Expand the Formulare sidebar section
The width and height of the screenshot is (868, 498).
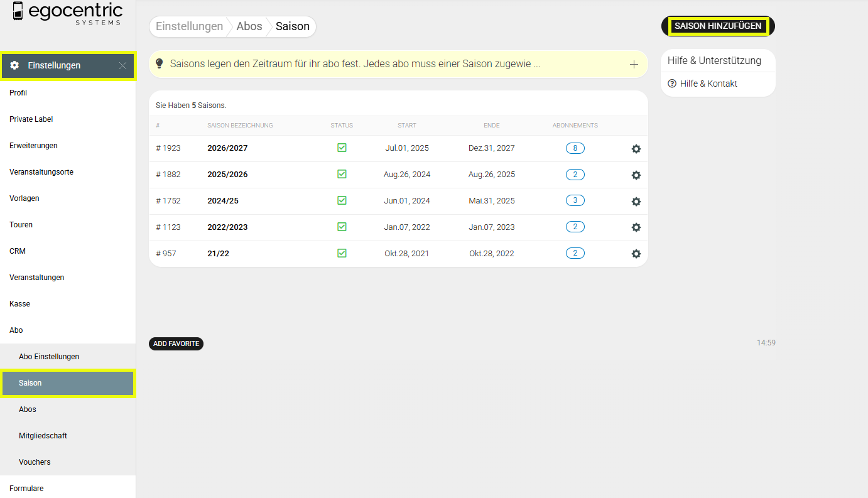pos(26,488)
